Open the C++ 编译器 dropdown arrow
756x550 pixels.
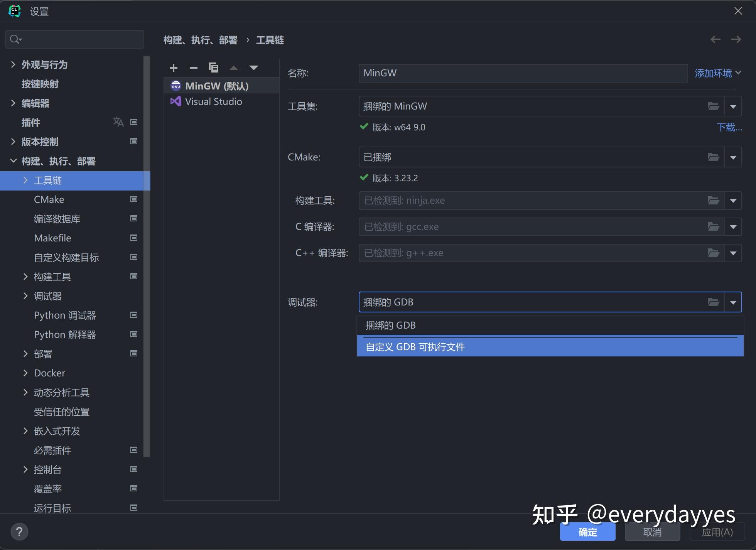pyautogui.click(x=733, y=253)
